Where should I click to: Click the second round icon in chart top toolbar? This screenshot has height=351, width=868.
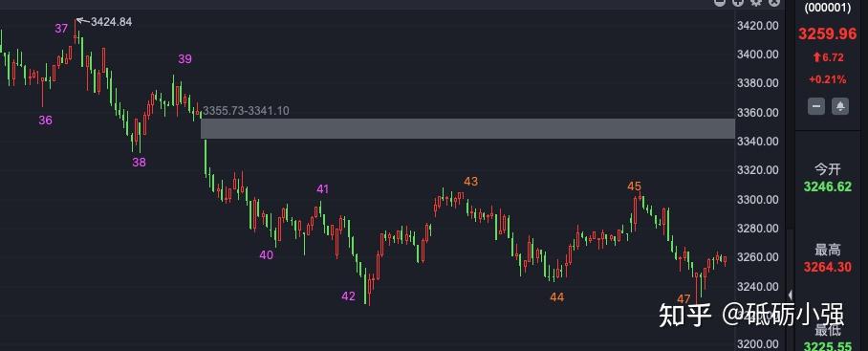coord(738,2)
